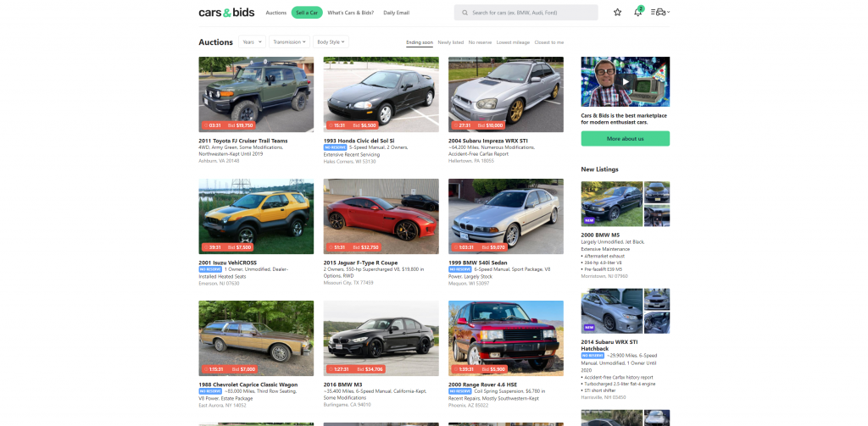Play the Cars & Bids intro video
The image size is (868, 426).
tap(625, 82)
